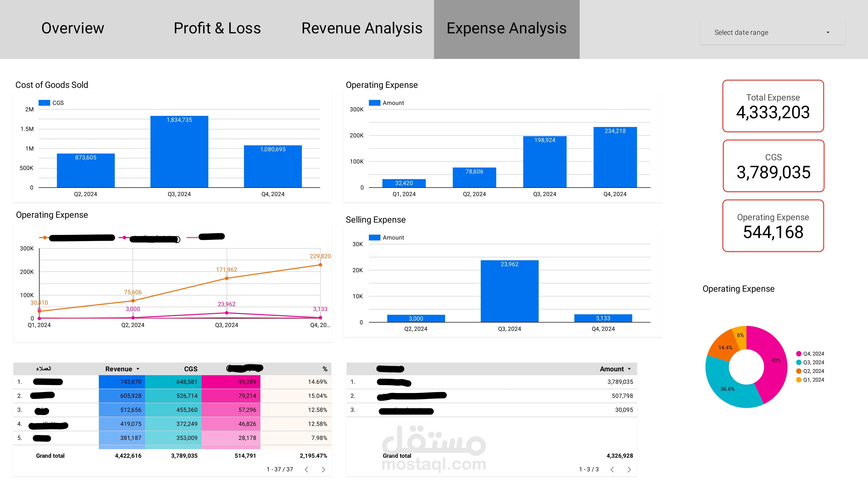Viewport: 868px width, 483px height.
Task: Go to Revenue Analysis tab
Action: coord(362,28)
